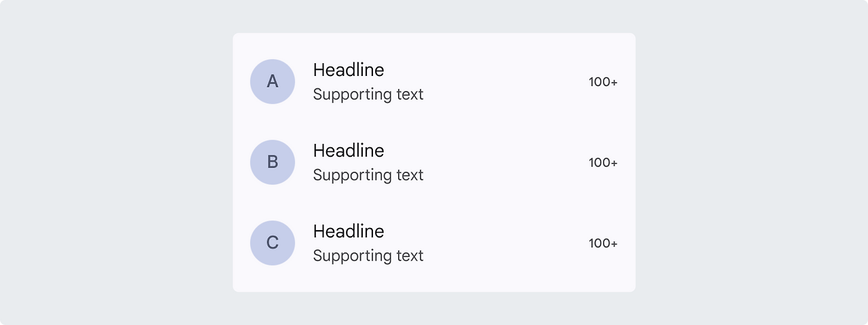Click the circular avatar labeled C

273,243
